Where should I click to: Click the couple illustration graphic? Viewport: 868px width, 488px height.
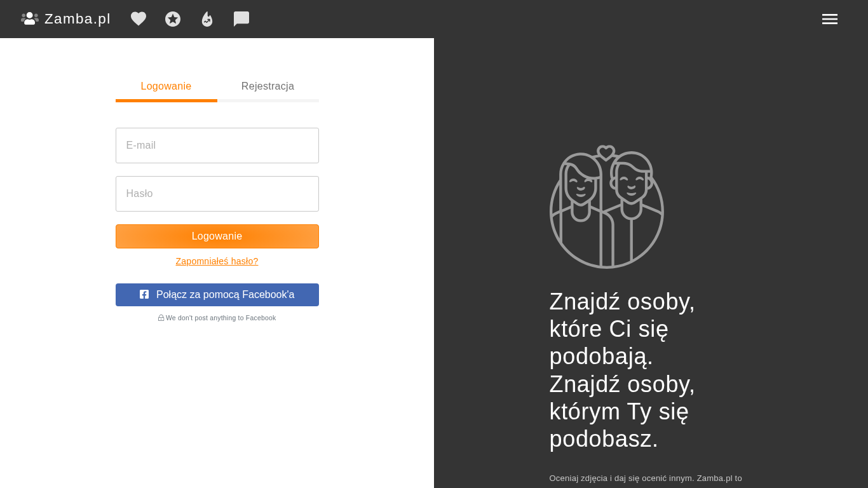click(x=606, y=207)
